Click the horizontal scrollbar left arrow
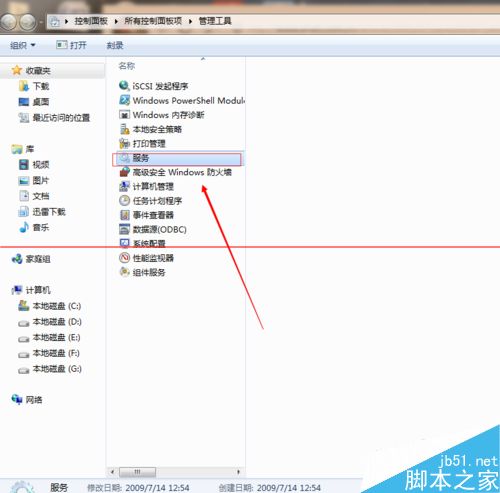Screen dimensions: 500x493 112,472
